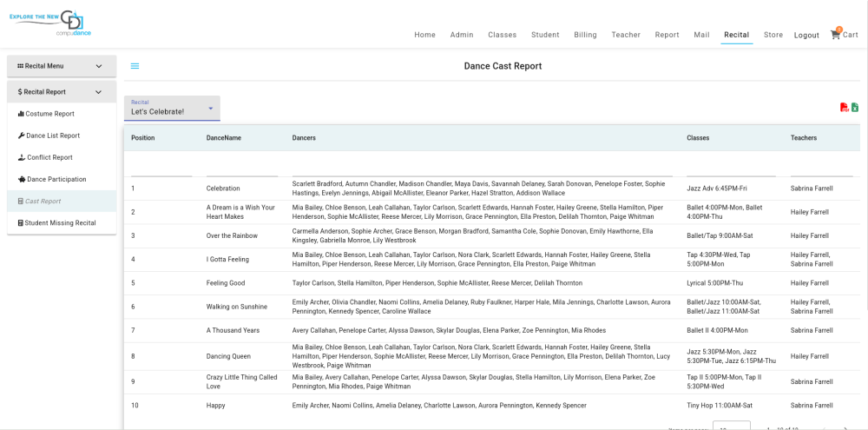The height and width of the screenshot is (430, 868).
Task: Export the cast report to Excel
Action: [x=855, y=108]
